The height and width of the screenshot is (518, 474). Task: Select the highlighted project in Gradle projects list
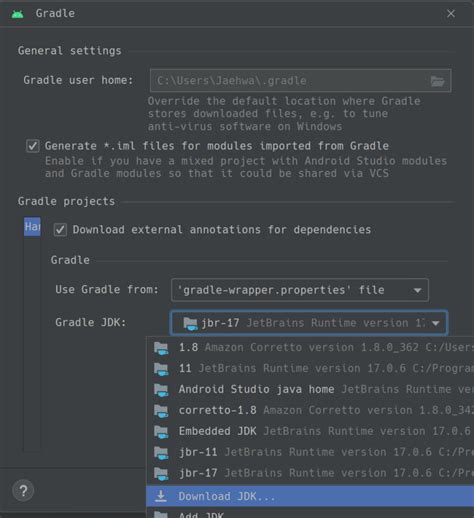tap(32, 227)
